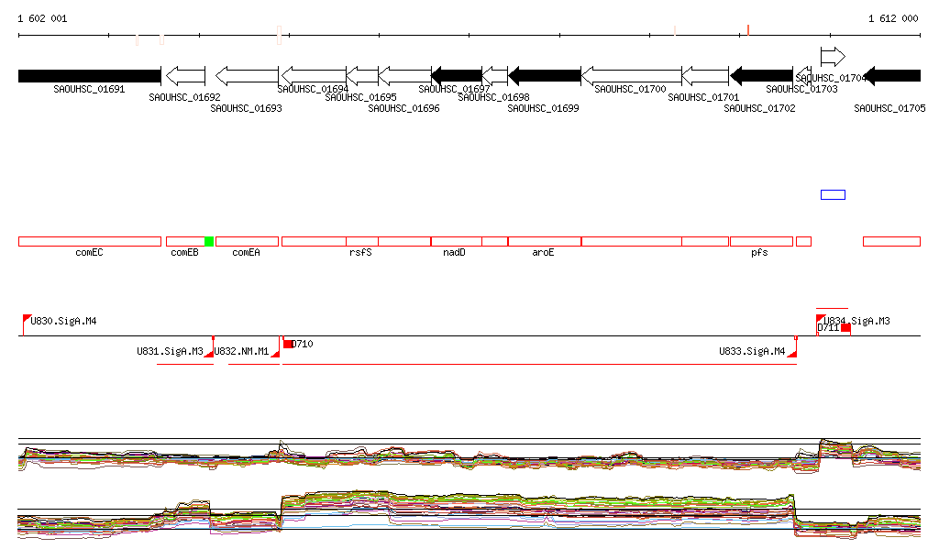939x560 pixels.
Task: Click the long SAOUHSC_01700 gene arrow
Action: pyautogui.click(x=632, y=75)
